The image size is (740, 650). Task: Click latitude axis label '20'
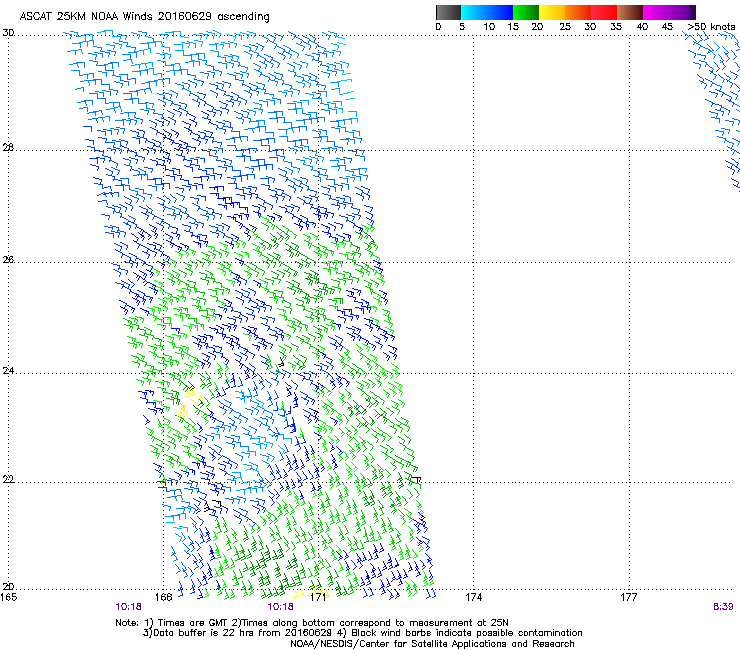(8, 586)
